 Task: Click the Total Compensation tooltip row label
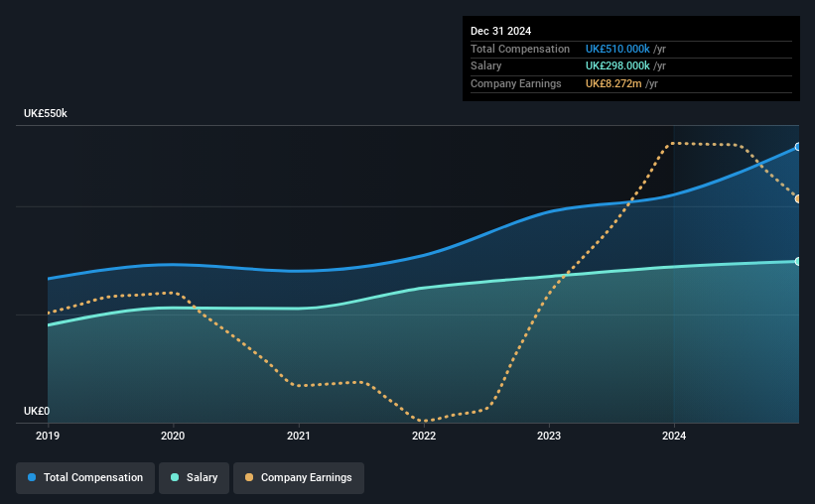click(x=520, y=49)
